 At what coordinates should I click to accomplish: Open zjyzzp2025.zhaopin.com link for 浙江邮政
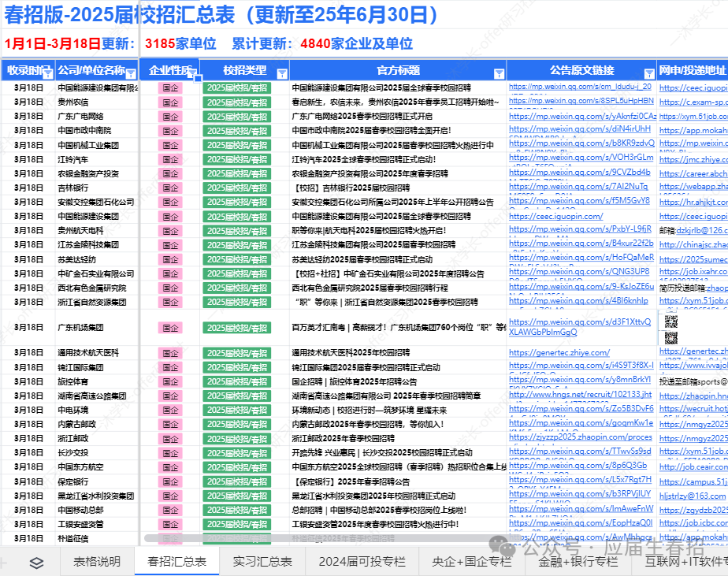[x=581, y=437]
